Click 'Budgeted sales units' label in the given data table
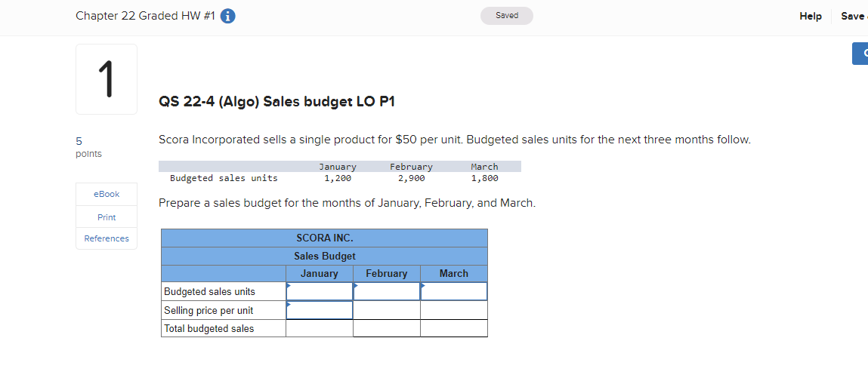Screen dimensions: 868x378 tap(224, 178)
